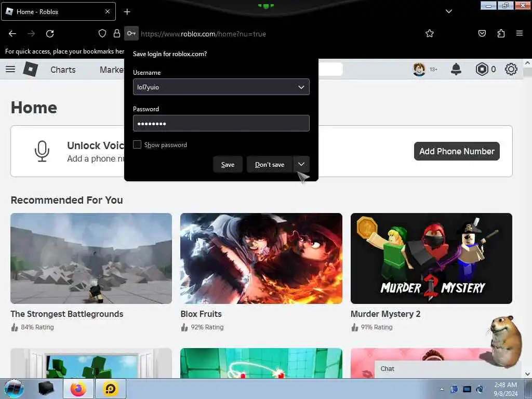
Task: Click the 91% Rating text
Action: tap(377, 327)
